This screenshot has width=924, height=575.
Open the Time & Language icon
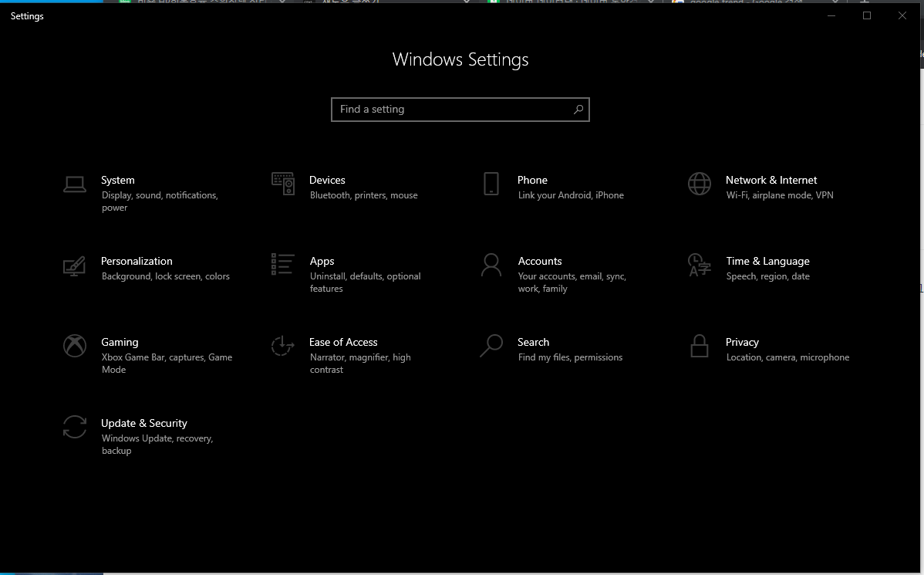pyautogui.click(x=700, y=265)
